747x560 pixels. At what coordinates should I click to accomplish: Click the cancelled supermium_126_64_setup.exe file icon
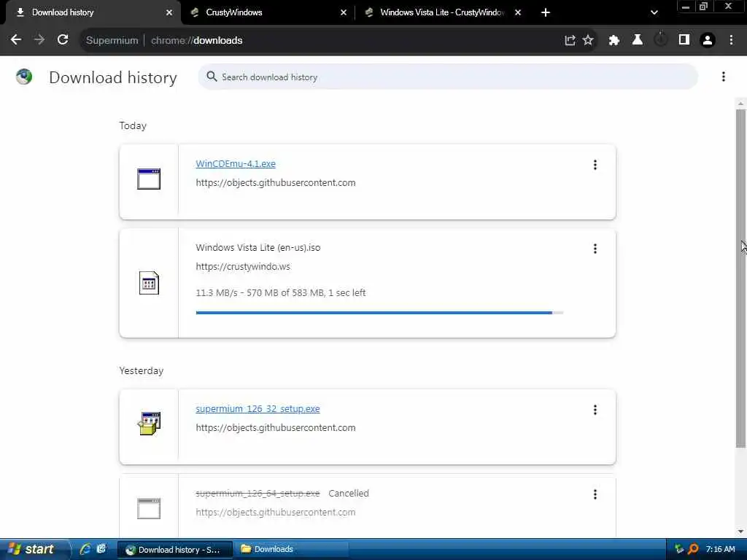149,508
